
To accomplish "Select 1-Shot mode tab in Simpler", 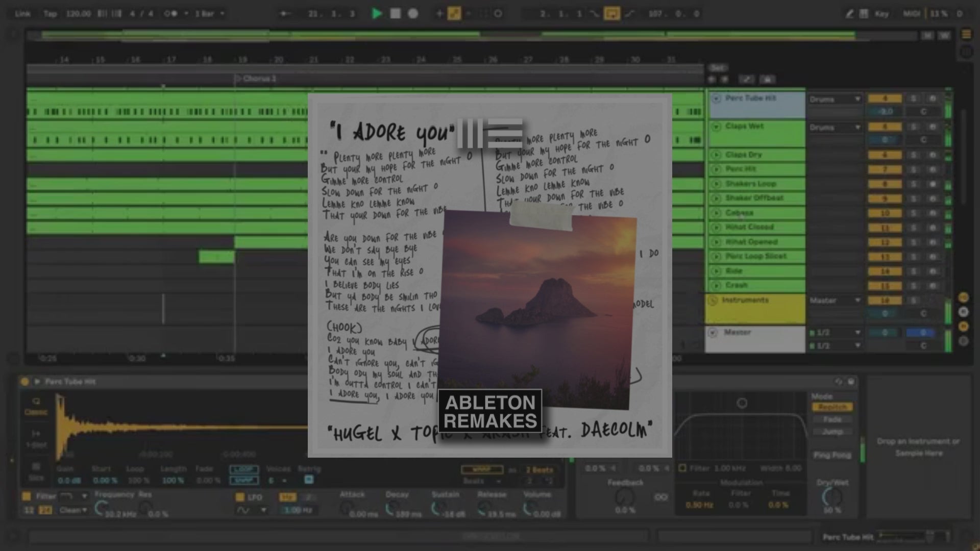I will (36, 439).
